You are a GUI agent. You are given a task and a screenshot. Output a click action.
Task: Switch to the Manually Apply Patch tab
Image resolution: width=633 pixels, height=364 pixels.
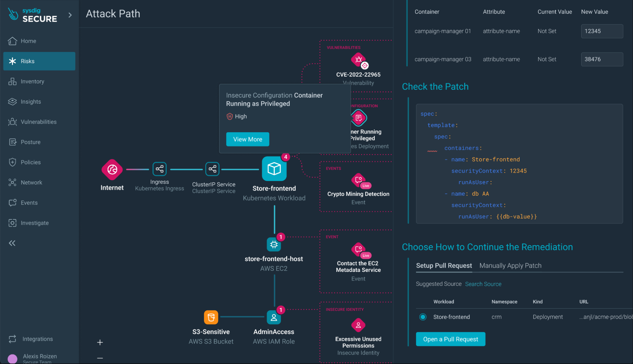pos(510,266)
